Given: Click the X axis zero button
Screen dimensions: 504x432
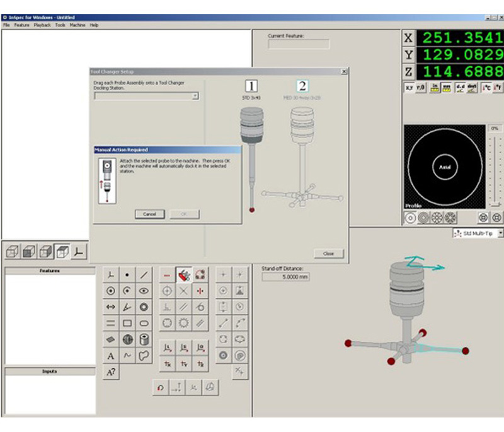Looking at the screenshot, I should [x=408, y=38].
